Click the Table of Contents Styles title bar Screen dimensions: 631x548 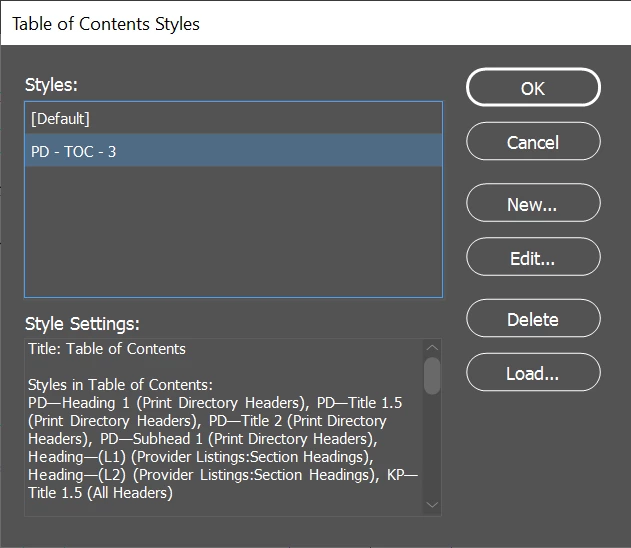point(315,23)
